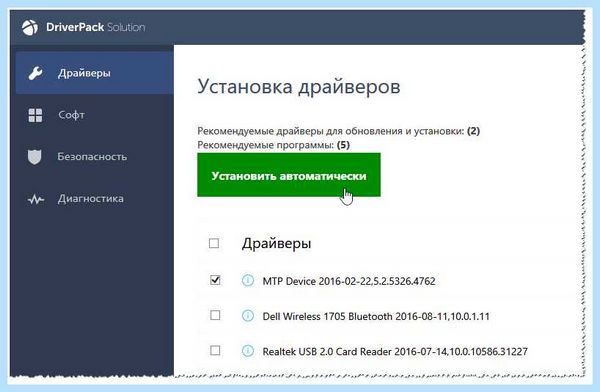Screen dimensions: 600x392
Task: Click the wrench icon beside Драйверы
Action: (x=35, y=73)
